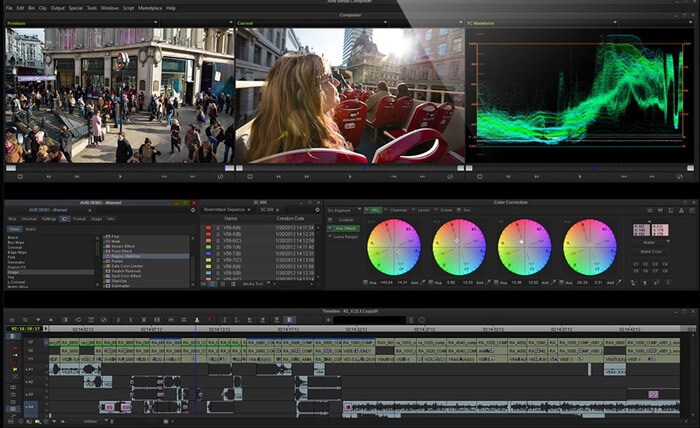The height and width of the screenshot is (428, 700).
Task: Pick eyedropper beside the hue 0.92 wheel
Action: pos(488,283)
